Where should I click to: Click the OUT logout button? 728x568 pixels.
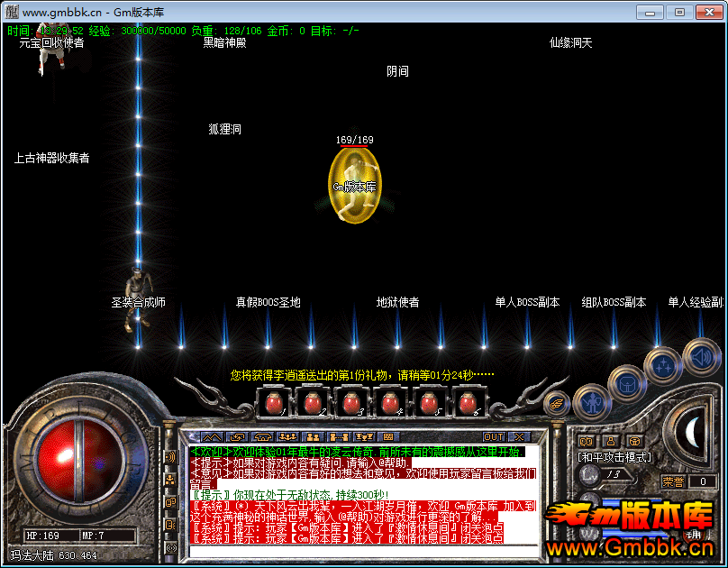pos(494,436)
